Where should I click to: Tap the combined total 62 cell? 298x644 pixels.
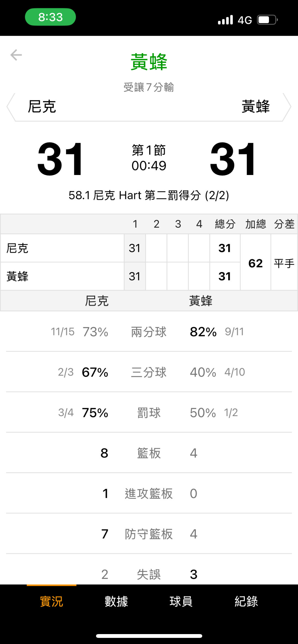click(x=256, y=263)
